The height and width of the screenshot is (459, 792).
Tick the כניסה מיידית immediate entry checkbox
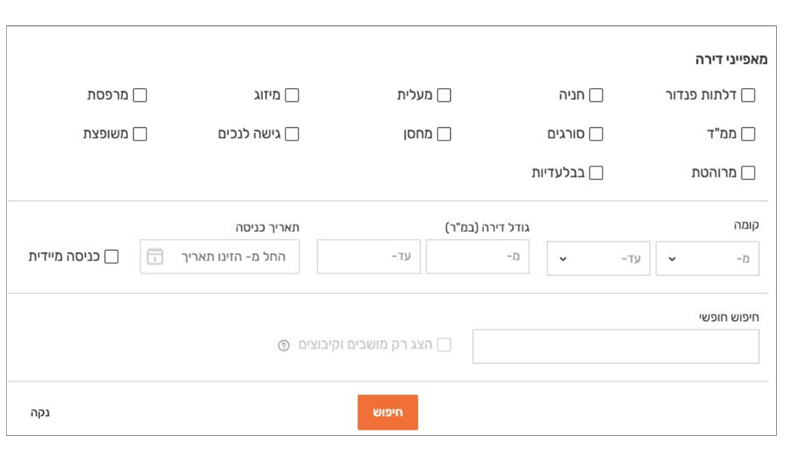pos(111,257)
